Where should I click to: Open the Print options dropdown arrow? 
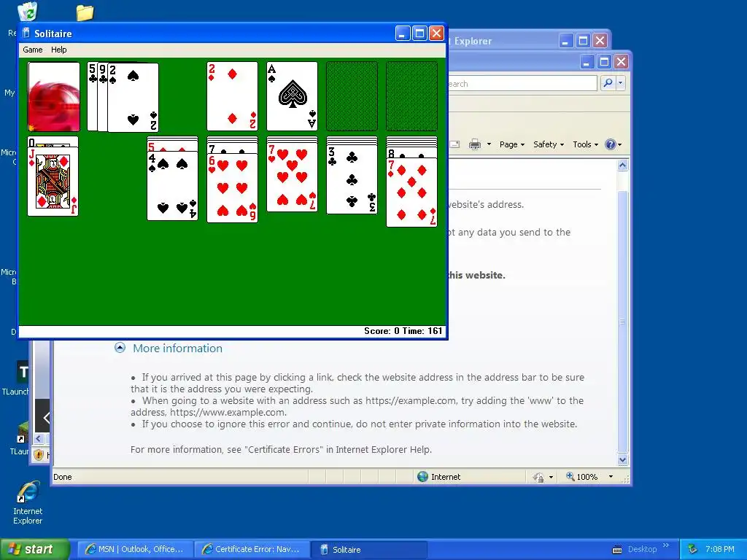[x=488, y=144]
